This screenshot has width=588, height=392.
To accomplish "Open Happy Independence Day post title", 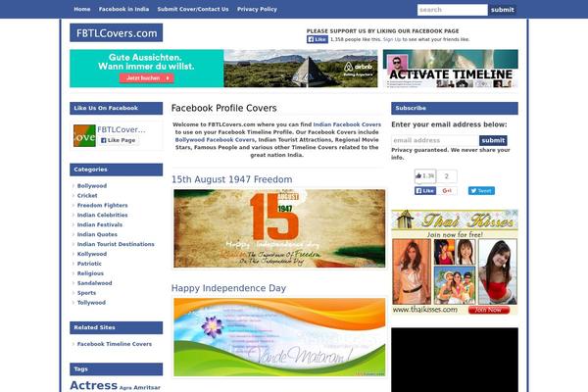I will (228, 288).
